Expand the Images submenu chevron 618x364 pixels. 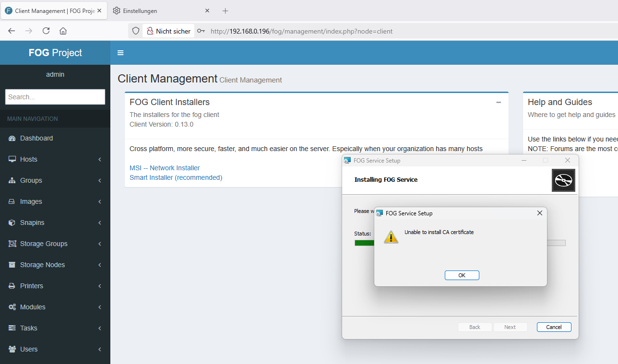(100, 201)
